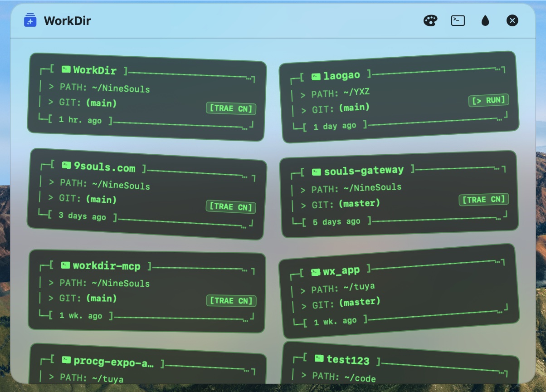This screenshot has height=392, width=546.
Task: Click TRAE CN button on 9souls.com card
Action: click(231, 206)
